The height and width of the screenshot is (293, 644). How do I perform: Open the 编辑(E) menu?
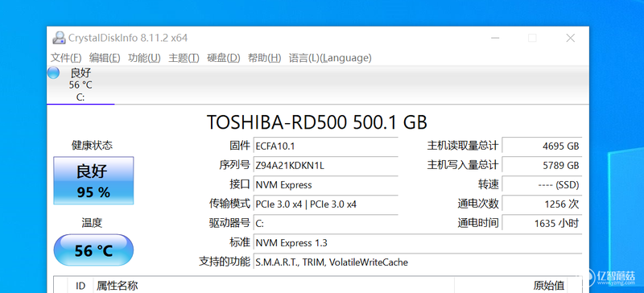click(105, 58)
